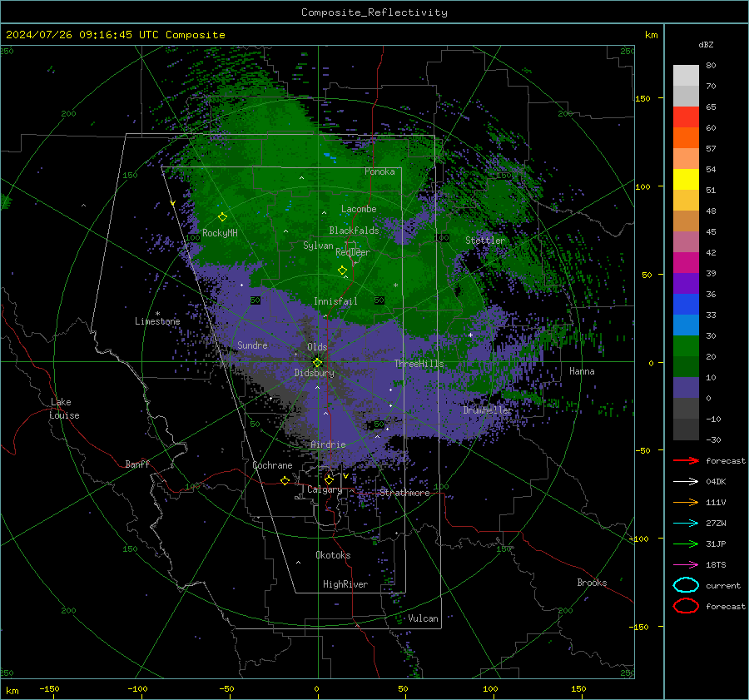Click the ThreeHills label
This screenshot has height=700, width=749.
point(419,364)
